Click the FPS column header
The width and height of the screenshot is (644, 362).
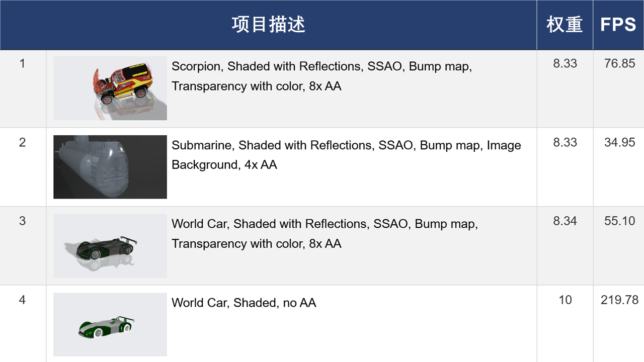[x=618, y=25]
